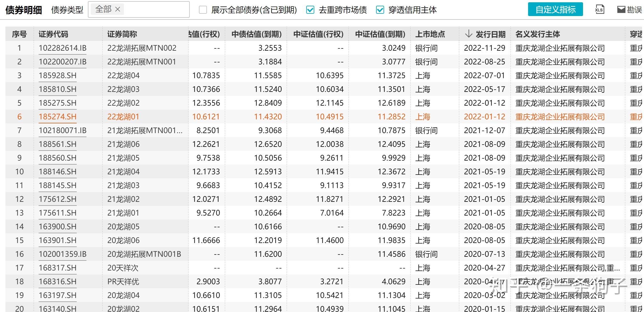Click the 自定义指标 button

click(555, 9)
